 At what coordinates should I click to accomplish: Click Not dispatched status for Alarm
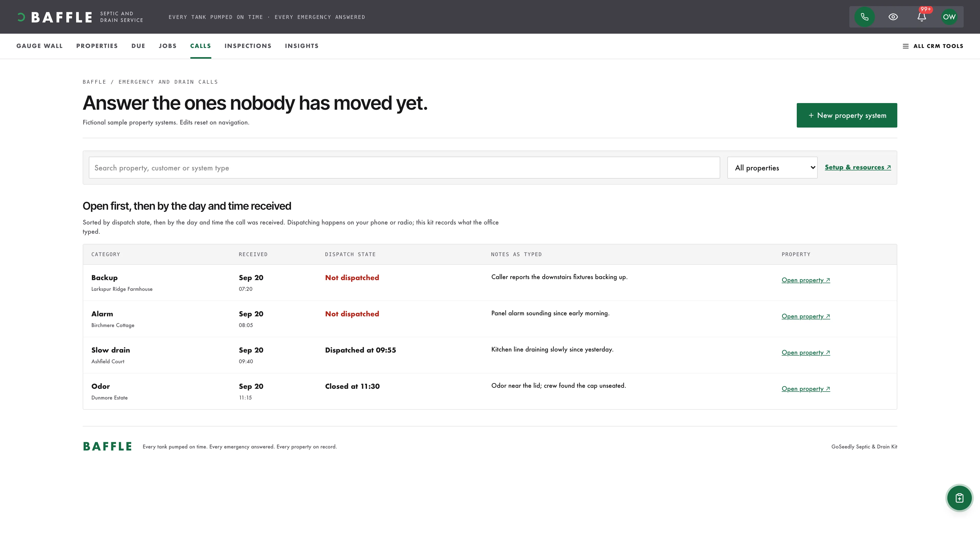tap(352, 314)
